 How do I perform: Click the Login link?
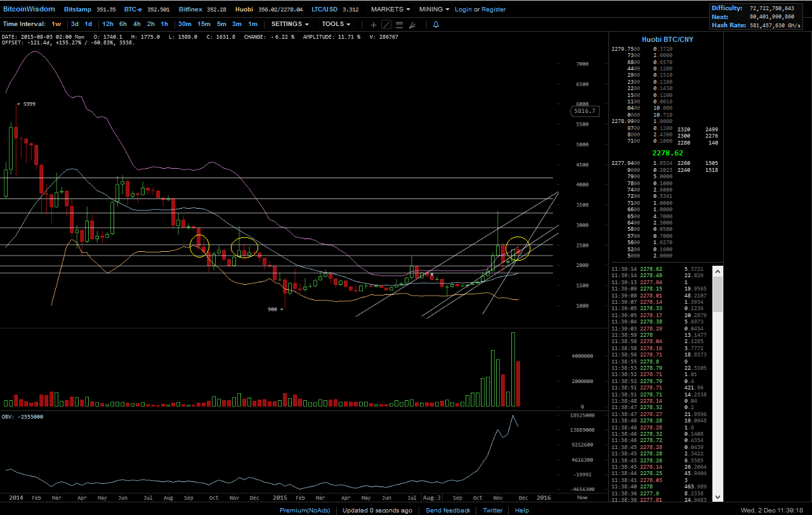pyautogui.click(x=463, y=10)
